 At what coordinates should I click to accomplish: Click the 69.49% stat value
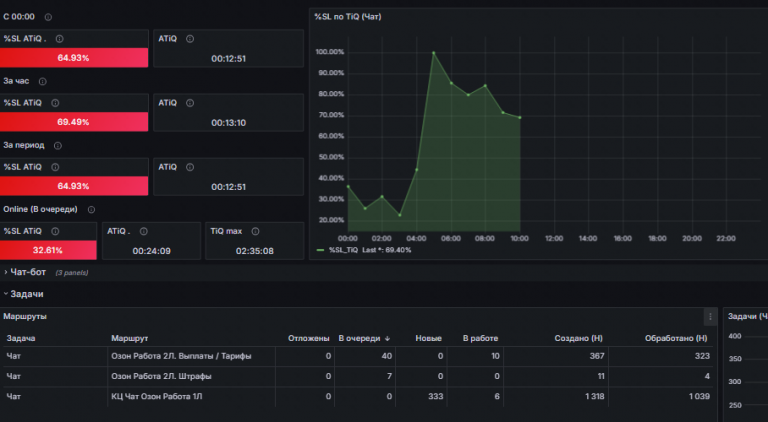(x=73, y=122)
